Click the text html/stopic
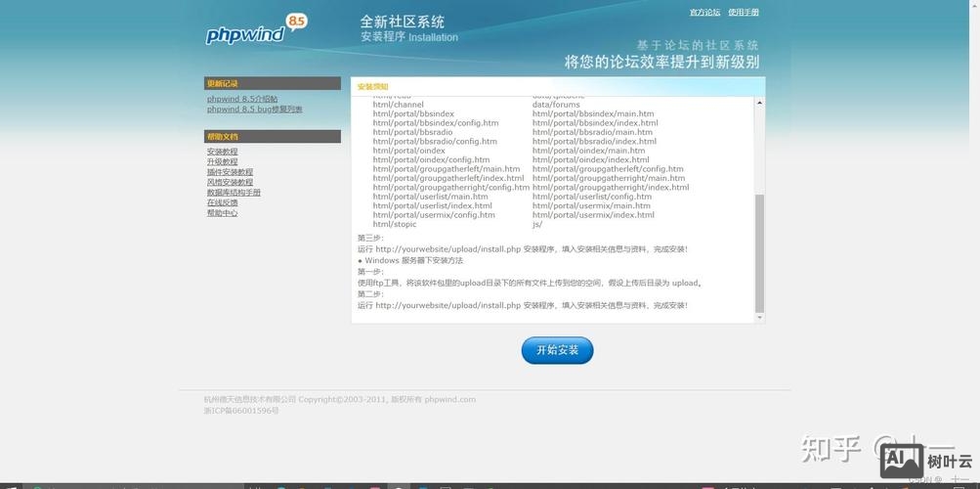Viewport: 980px width, 489px height. pos(395,224)
